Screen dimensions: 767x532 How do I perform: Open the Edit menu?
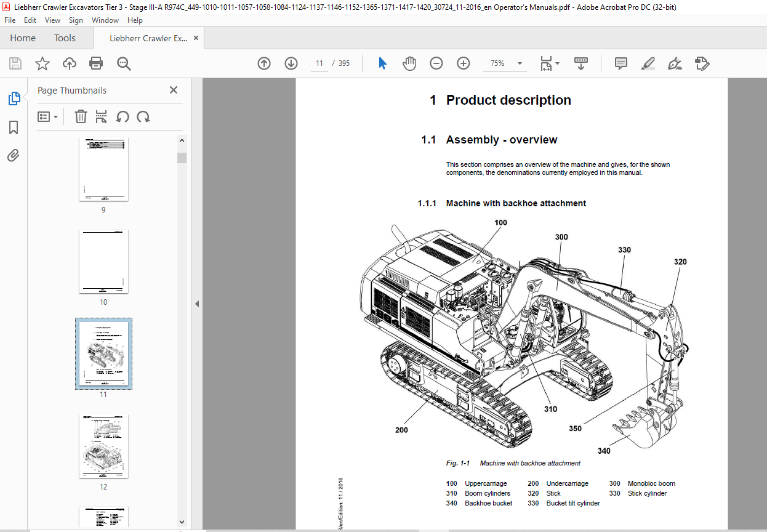coord(30,20)
